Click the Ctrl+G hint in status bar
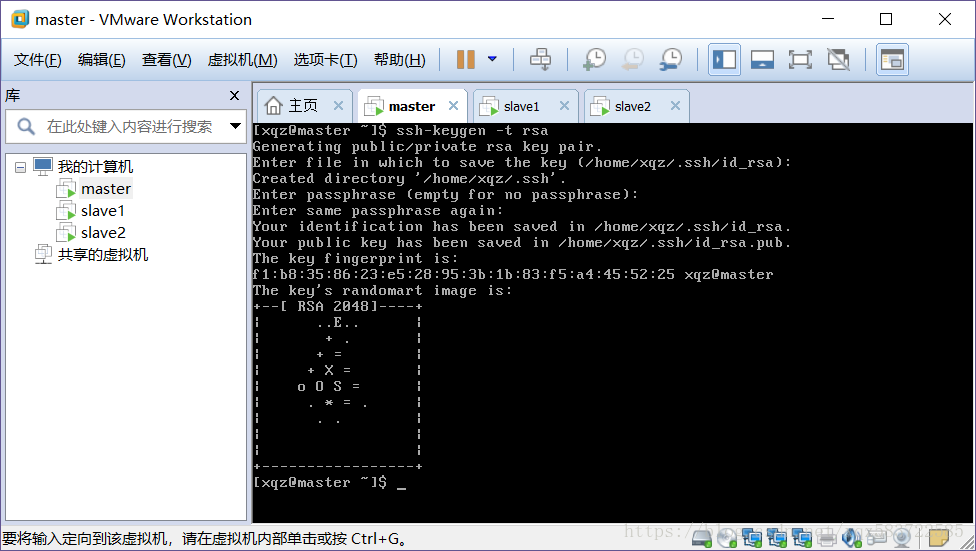The width and height of the screenshot is (976, 551). [x=373, y=539]
